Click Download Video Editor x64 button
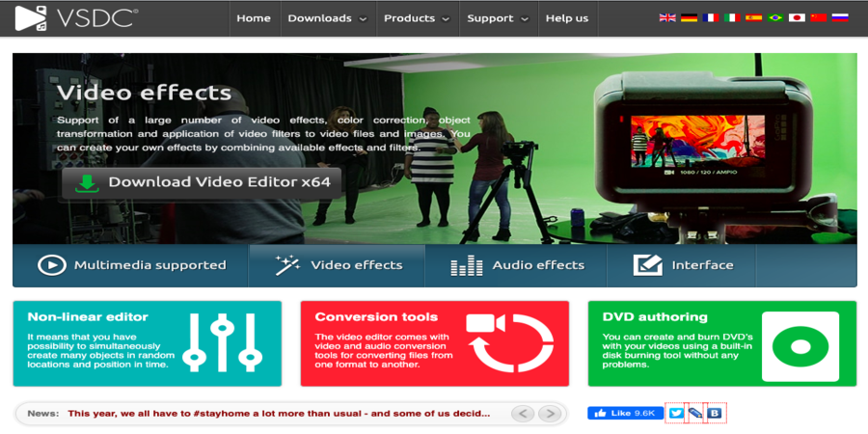The width and height of the screenshot is (868, 434). 203,183
